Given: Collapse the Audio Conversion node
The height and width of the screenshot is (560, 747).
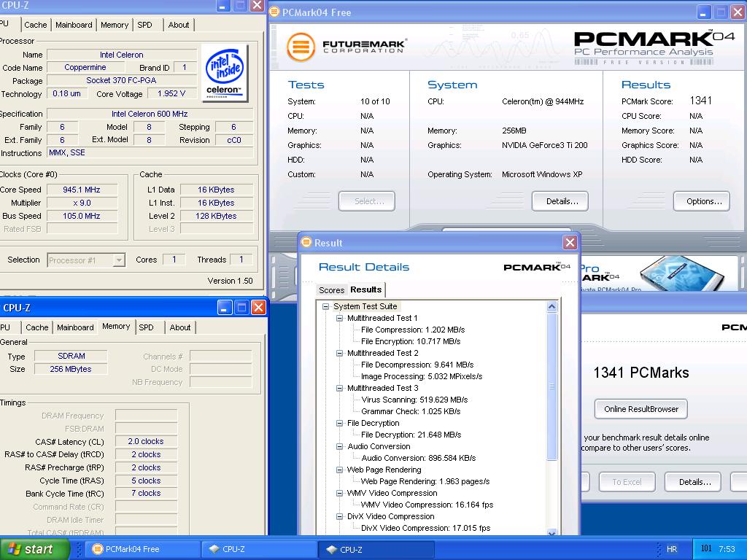Looking at the screenshot, I should (x=340, y=447).
